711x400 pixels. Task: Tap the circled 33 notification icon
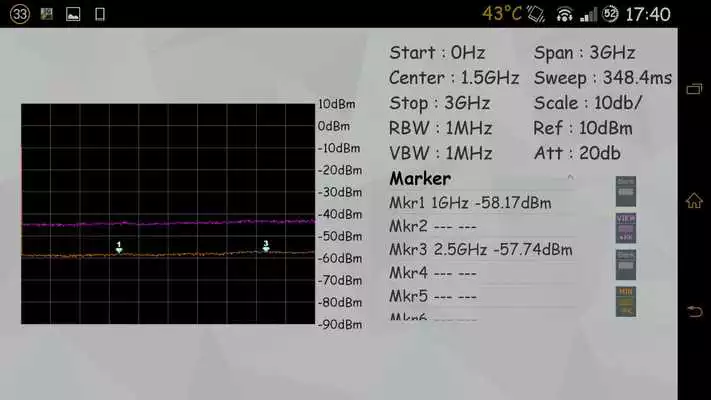(x=19, y=15)
